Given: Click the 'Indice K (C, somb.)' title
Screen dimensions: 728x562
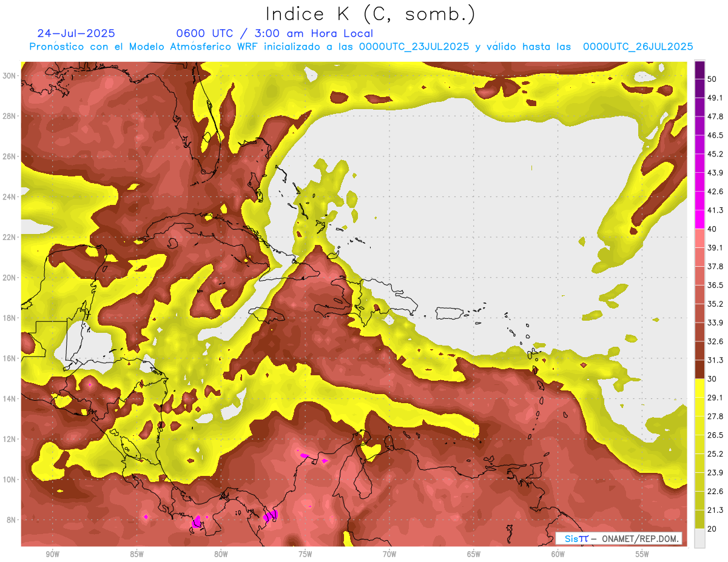Looking at the screenshot, I should [x=369, y=15].
